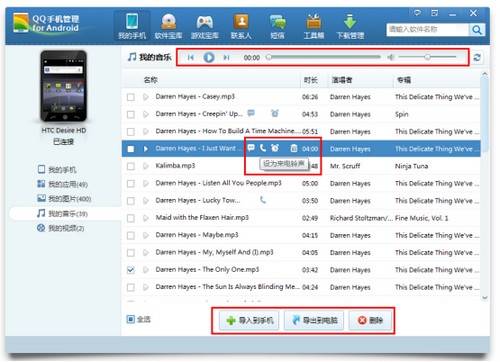The height and width of the screenshot is (362, 500).
Task: Click trash icon on highlighted song row
Action: pyautogui.click(x=294, y=148)
